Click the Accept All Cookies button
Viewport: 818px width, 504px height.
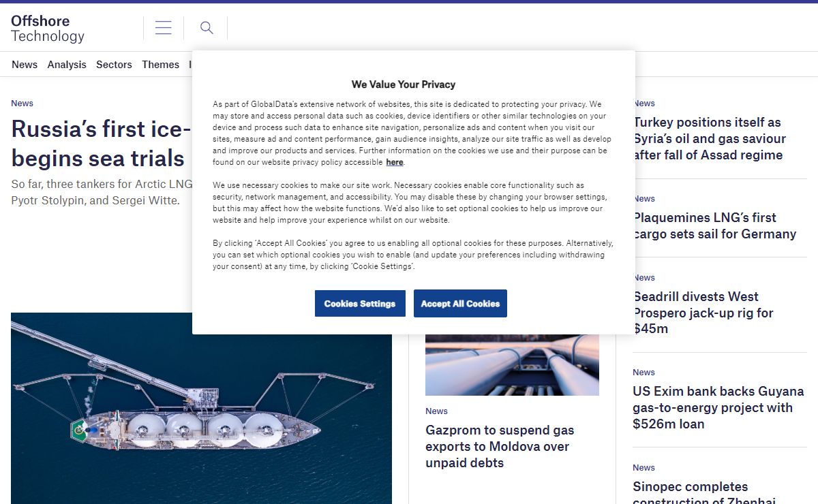coord(460,304)
